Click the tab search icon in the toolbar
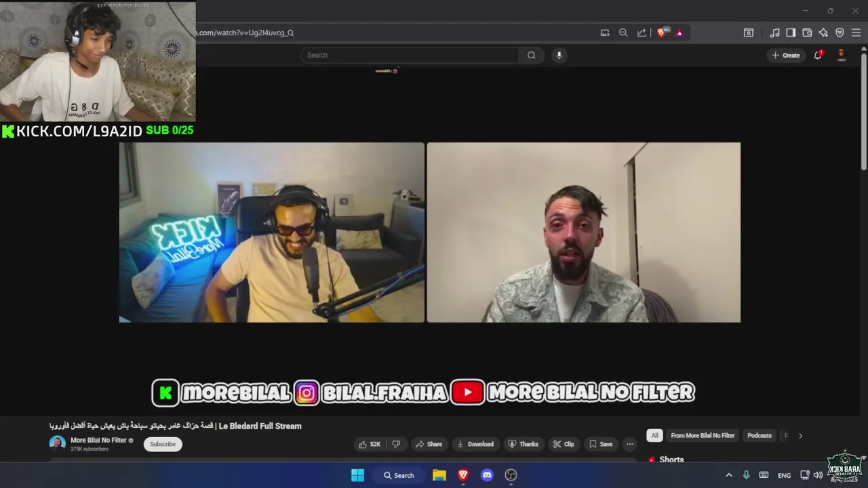The width and height of the screenshot is (868, 488). [x=749, y=33]
